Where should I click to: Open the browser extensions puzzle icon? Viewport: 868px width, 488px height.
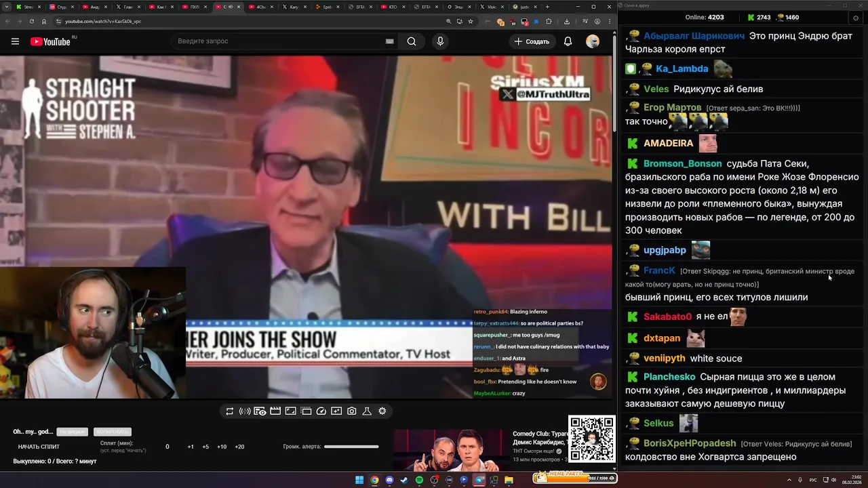tap(549, 21)
